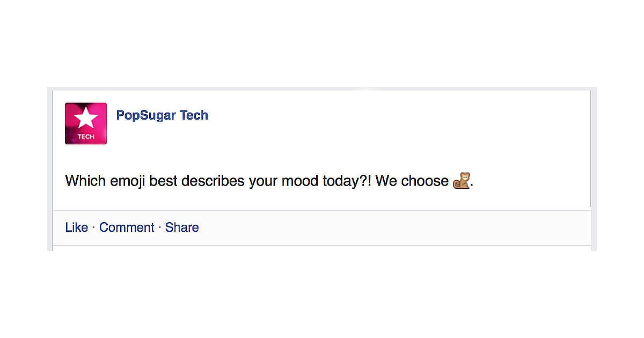
Task: Click Comment on the post
Action: 127,227
